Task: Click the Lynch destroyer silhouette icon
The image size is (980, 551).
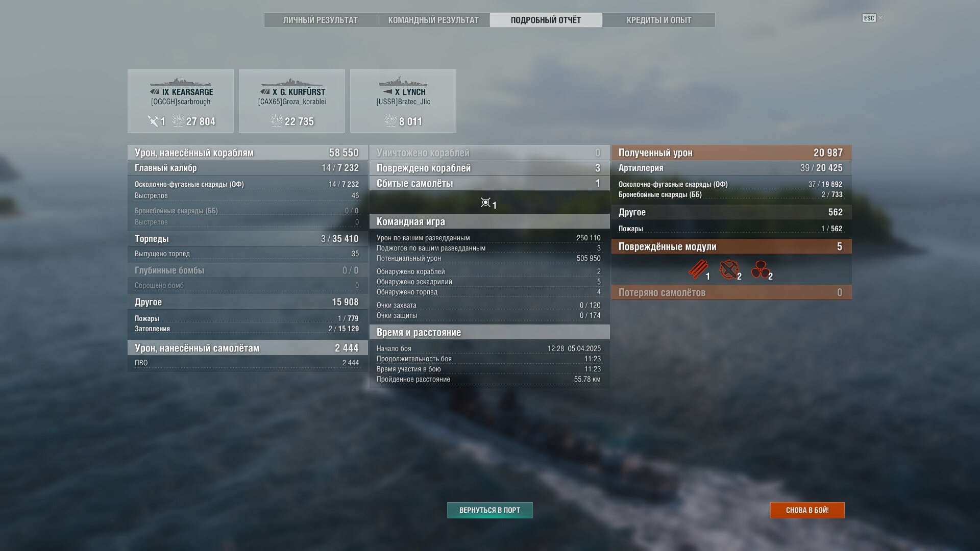Action: [403, 82]
